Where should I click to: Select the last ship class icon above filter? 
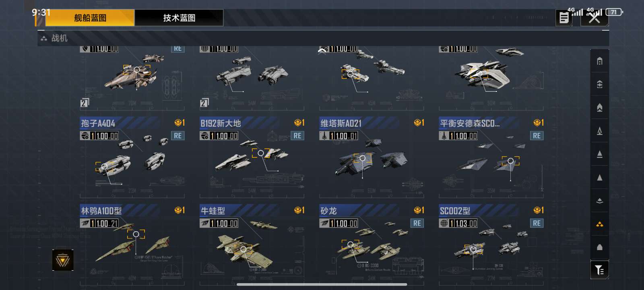(x=599, y=247)
